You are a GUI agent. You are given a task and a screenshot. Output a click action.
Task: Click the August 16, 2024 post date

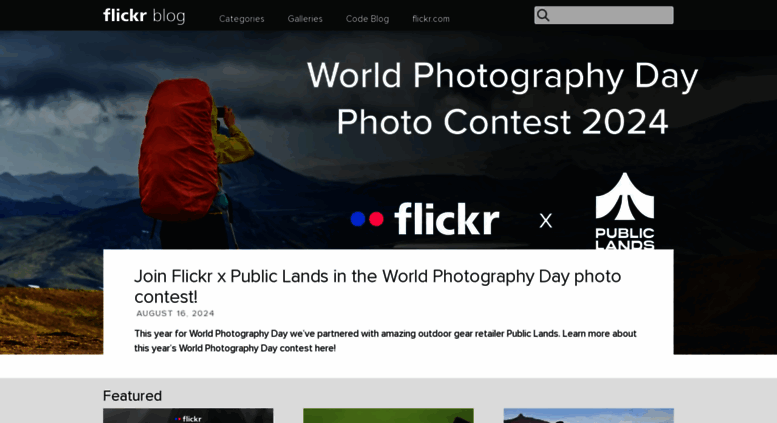[175, 314]
